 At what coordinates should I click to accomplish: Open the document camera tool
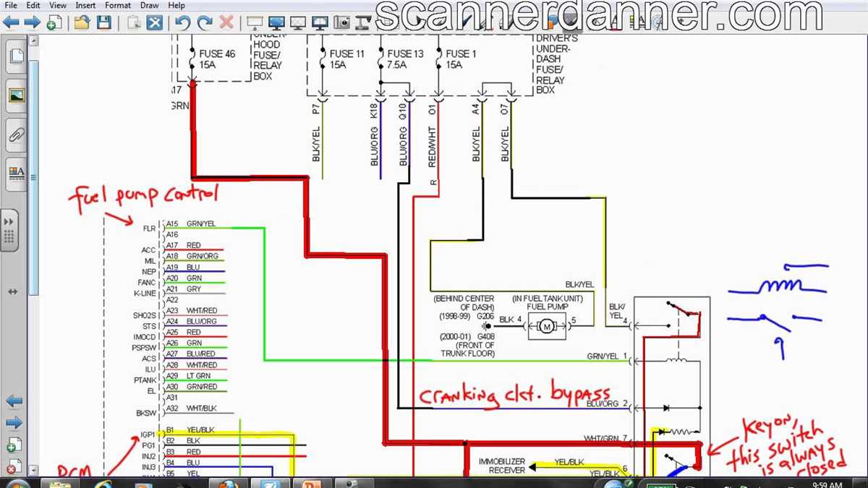(x=363, y=23)
